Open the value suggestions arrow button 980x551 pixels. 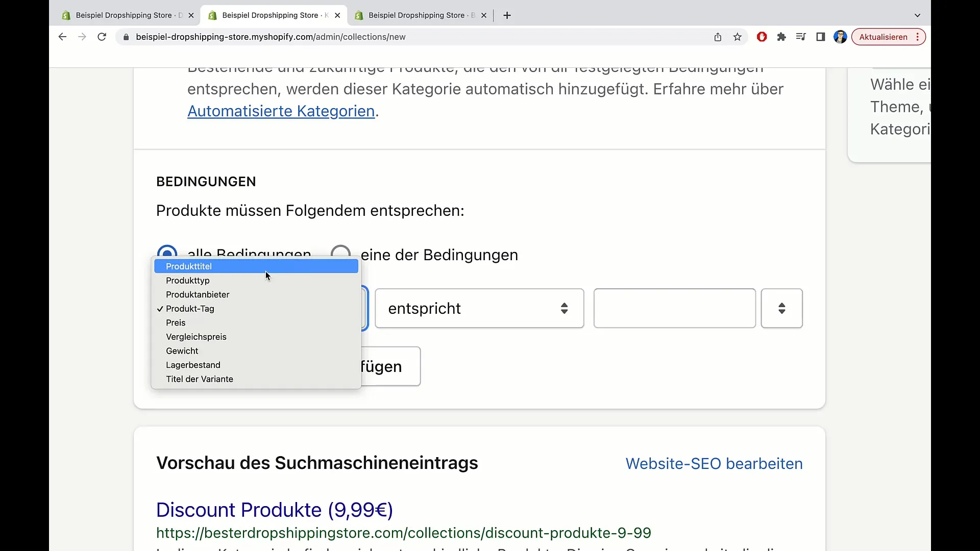click(x=781, y=308)
